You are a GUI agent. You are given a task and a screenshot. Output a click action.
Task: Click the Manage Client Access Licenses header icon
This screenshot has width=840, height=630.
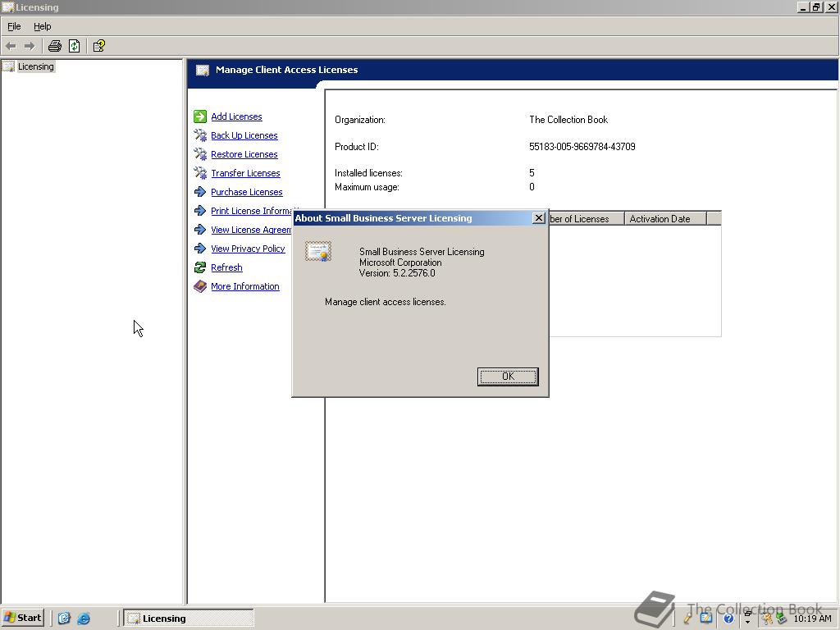point(202,71)
